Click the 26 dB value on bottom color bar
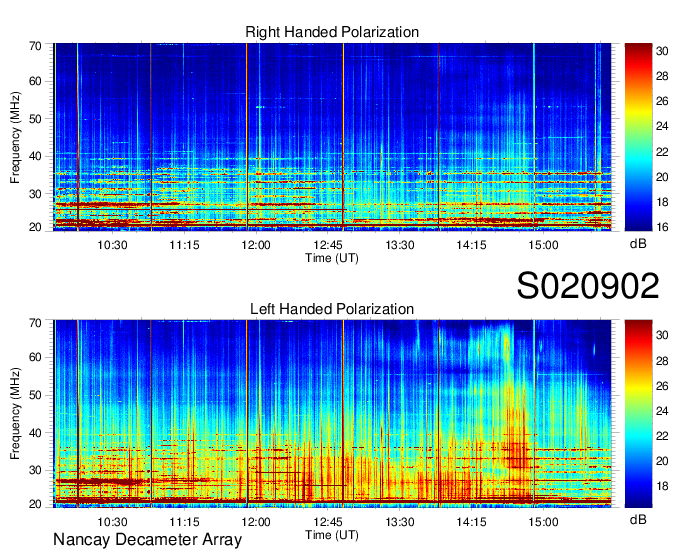Viewport: 680px width, 552px height. point(662,386)
